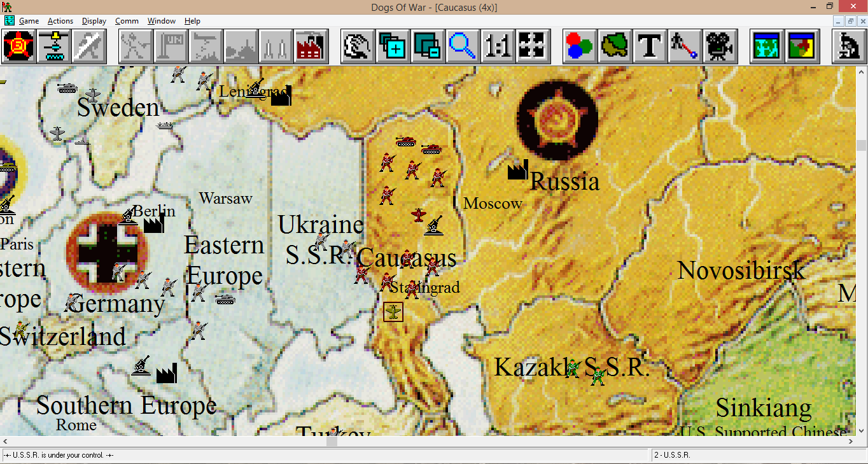
Task: Select the artillery unit in Southern Europe
Action: pos(141,365)
